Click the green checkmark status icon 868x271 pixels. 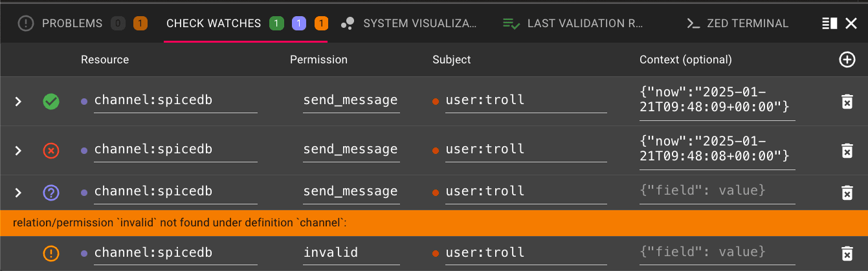51,102
